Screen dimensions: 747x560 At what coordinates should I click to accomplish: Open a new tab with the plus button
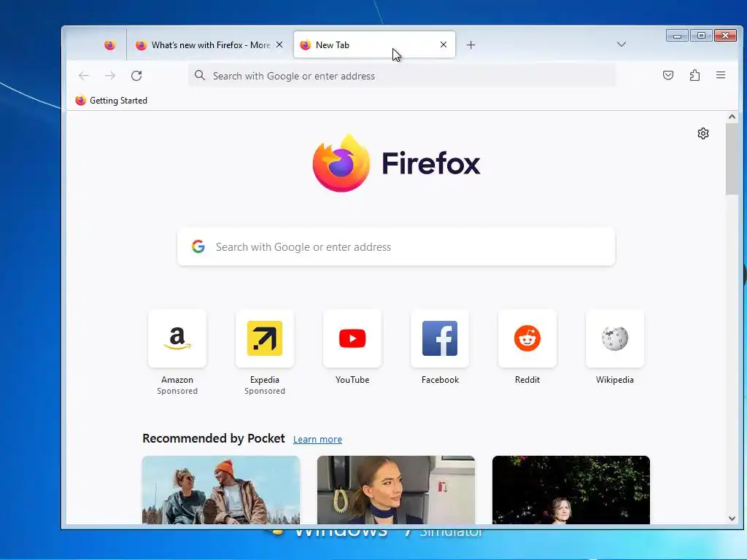[471, 44]
